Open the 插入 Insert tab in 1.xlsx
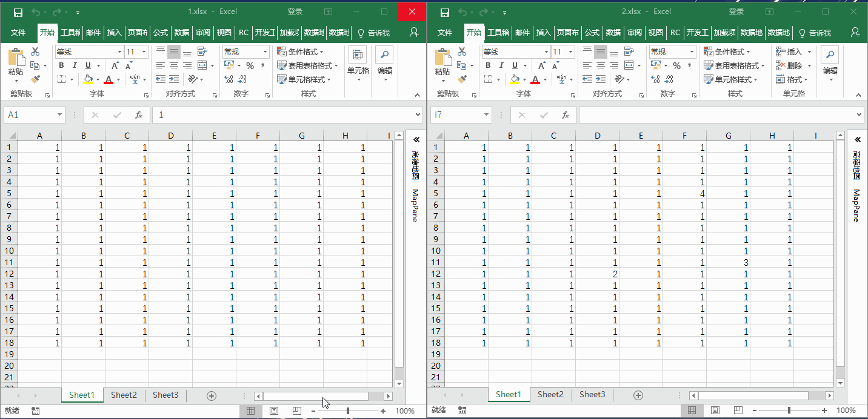868x419 pixels. click(x=114, y=33)
